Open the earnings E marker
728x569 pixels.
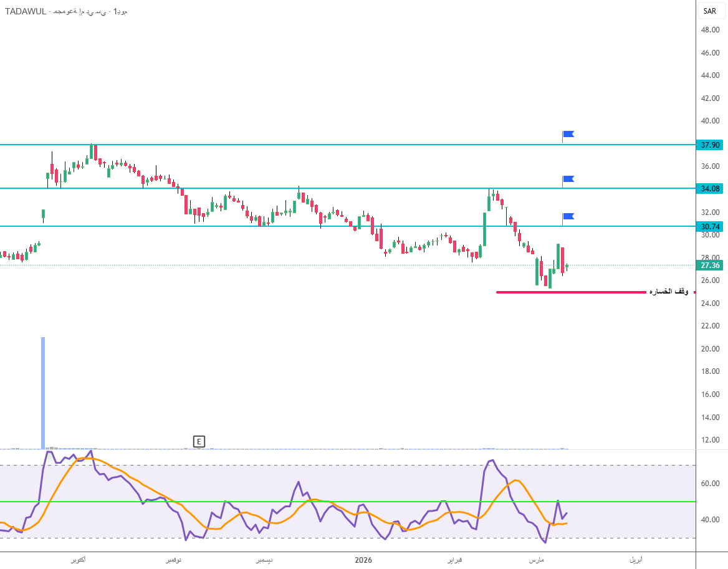pyautogui.click(x=199, y=442)
